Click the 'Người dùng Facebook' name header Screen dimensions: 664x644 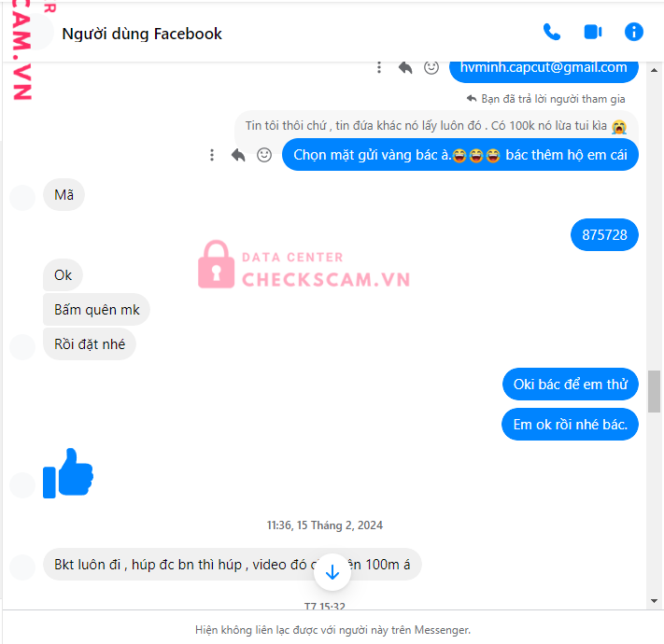click(x=142, y=34)
